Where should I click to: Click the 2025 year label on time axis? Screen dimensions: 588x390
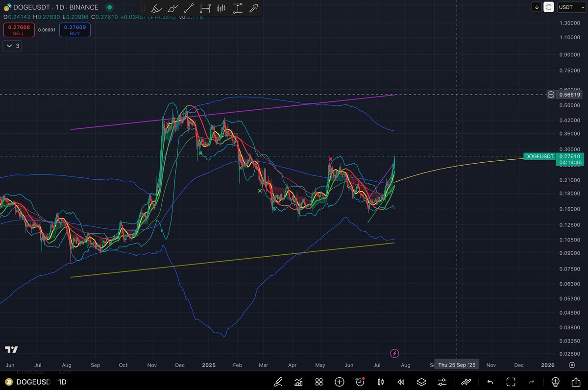tap(209, 365)
